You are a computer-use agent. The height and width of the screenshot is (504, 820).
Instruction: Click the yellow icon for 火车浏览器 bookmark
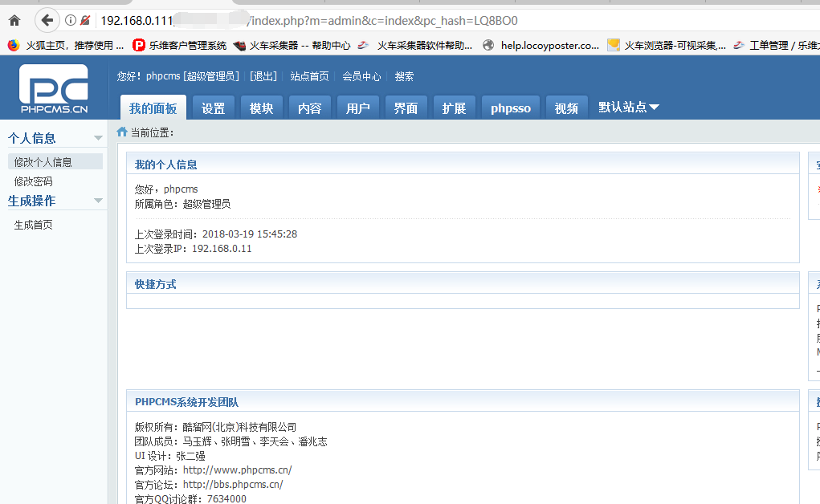pos(614,46)
